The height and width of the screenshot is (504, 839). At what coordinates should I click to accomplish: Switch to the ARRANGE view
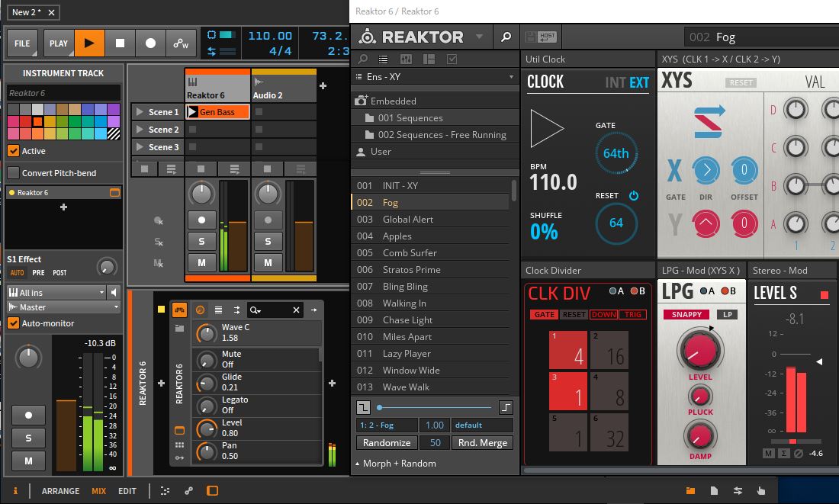pyautogui.click(x=60, y=490)
